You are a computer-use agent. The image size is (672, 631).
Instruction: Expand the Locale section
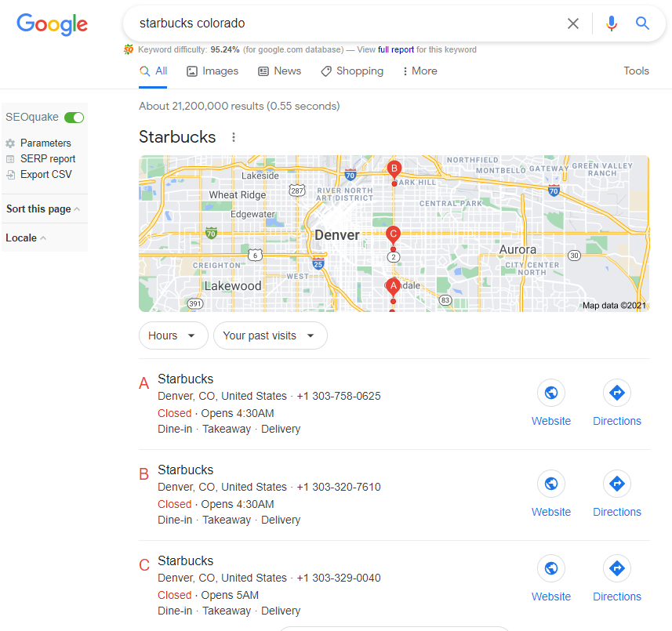(x=26, y=238)
